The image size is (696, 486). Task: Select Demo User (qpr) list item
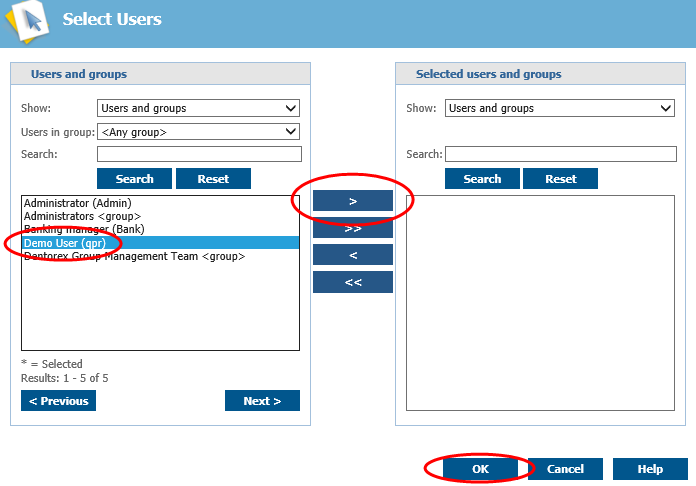tap(65, 243)
